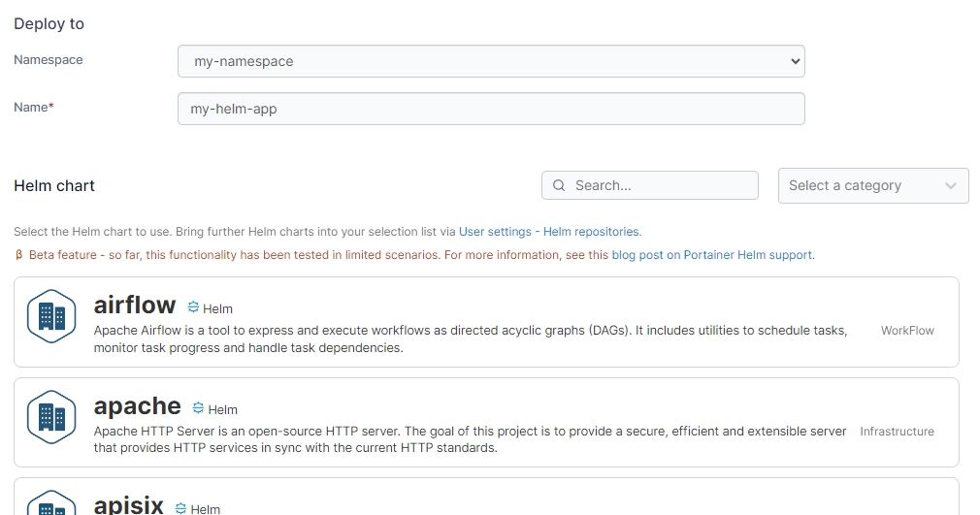Select the airflow chart title
The image size is (980, 515).
(135, 305)
